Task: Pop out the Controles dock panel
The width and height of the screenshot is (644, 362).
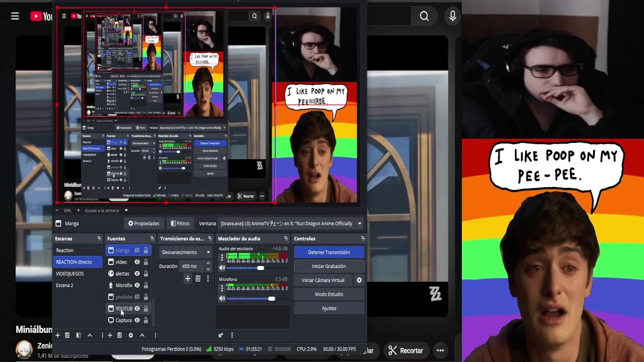Action: [x=362, y=238]
